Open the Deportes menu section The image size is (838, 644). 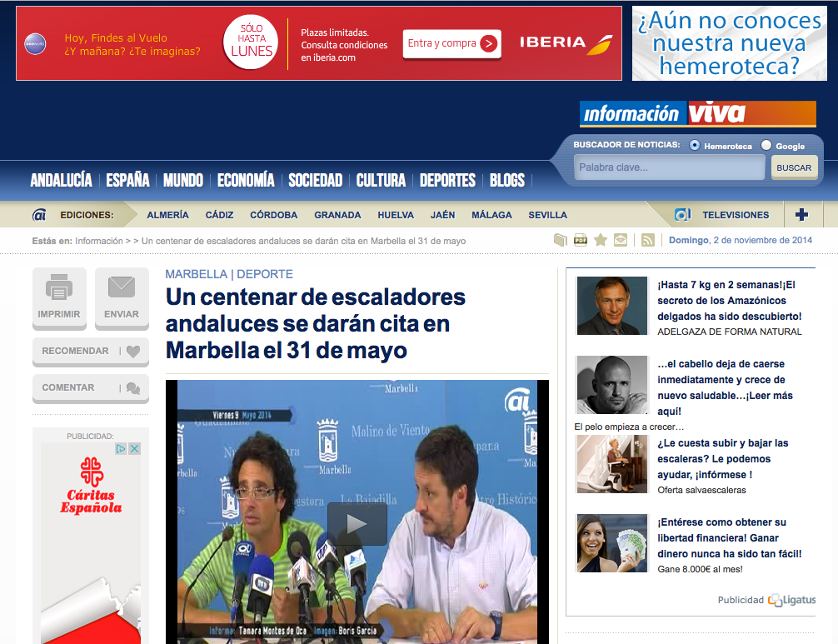(447, 180)
